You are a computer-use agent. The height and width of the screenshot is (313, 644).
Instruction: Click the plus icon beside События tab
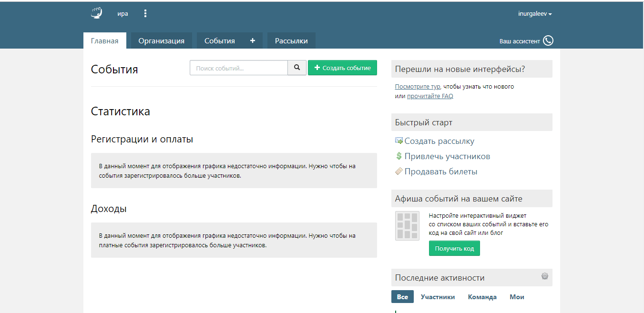[253, 41]
